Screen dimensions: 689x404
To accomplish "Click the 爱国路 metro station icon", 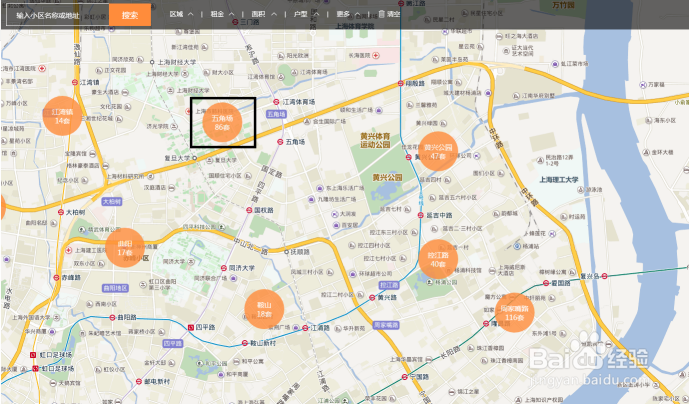I will point(546,283).
